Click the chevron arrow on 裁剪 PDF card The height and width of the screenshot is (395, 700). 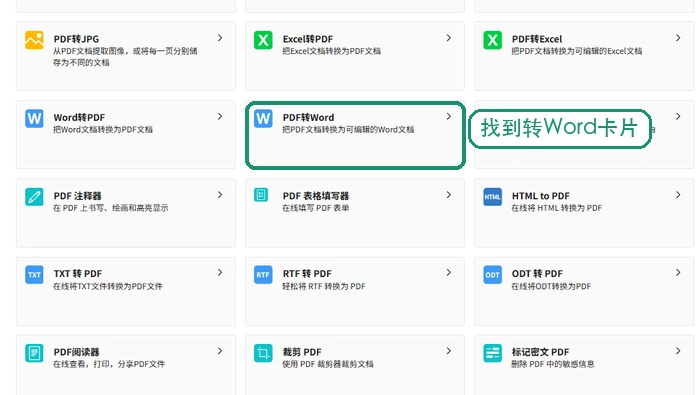(x=449, y=351)
